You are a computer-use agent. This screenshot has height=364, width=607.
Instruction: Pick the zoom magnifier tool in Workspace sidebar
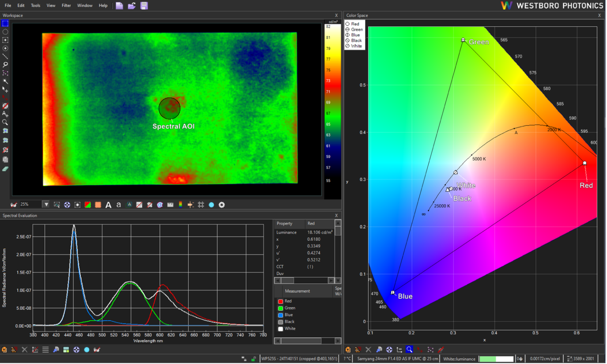click(5, 123)
